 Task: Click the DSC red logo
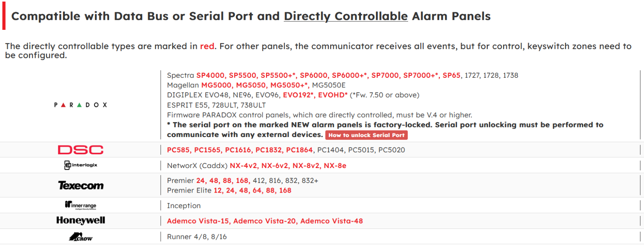80,150
